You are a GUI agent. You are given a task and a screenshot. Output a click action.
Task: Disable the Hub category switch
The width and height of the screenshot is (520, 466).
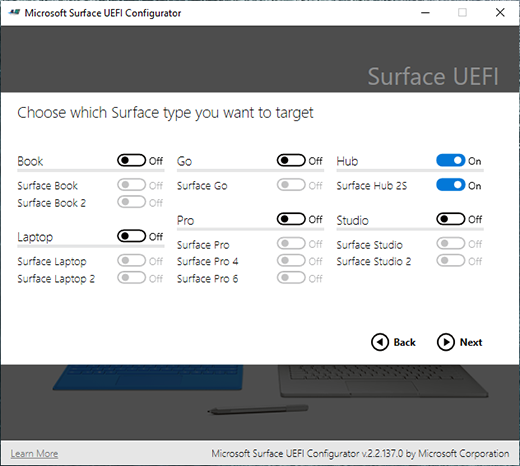pyautogui.click(x=451, y=160)
